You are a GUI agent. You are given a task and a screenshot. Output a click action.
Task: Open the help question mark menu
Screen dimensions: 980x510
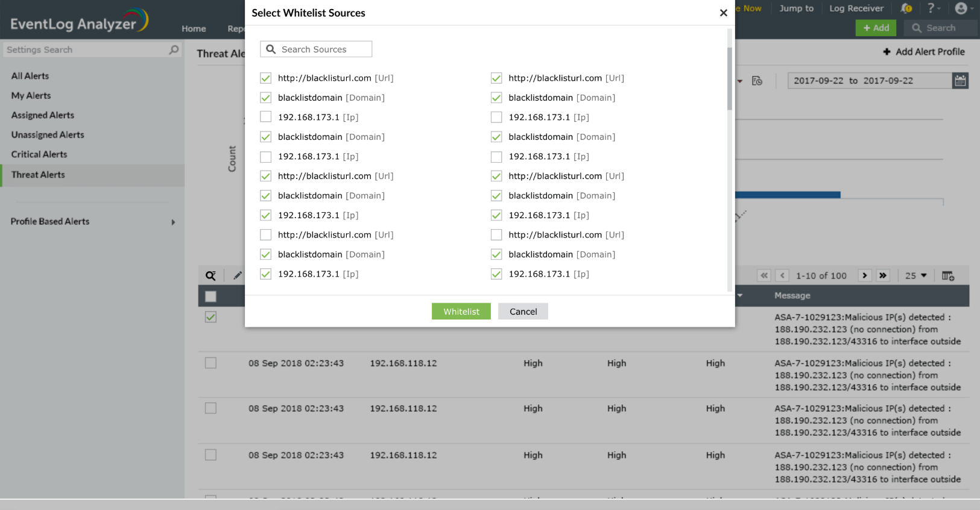point(934,8)
